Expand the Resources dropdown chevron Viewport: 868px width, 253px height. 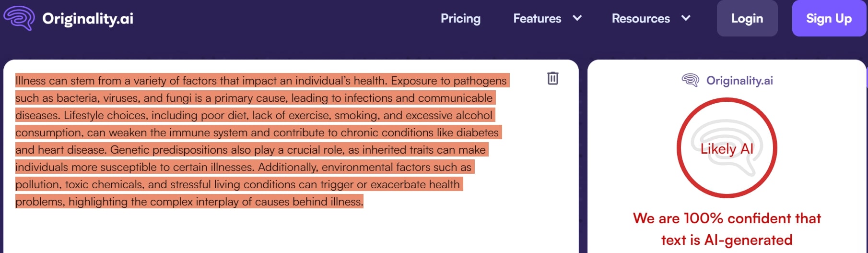[x=686, y=18]
